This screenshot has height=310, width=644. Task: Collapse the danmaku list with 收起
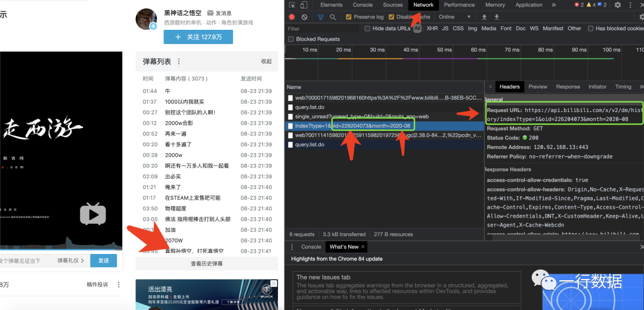click(266, 61)
